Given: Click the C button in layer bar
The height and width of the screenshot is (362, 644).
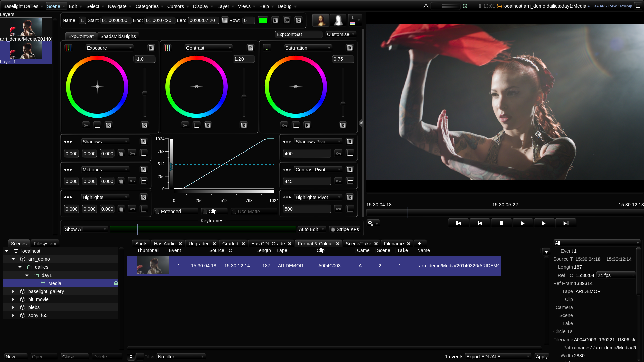Looking at the screenshot, I should click(x=298, y=20).
